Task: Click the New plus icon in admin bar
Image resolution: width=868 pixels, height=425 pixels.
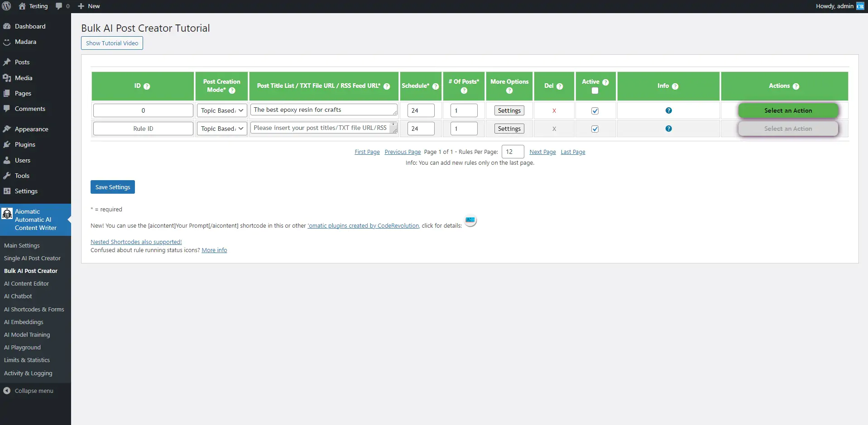Action: [x=81, y=6]
